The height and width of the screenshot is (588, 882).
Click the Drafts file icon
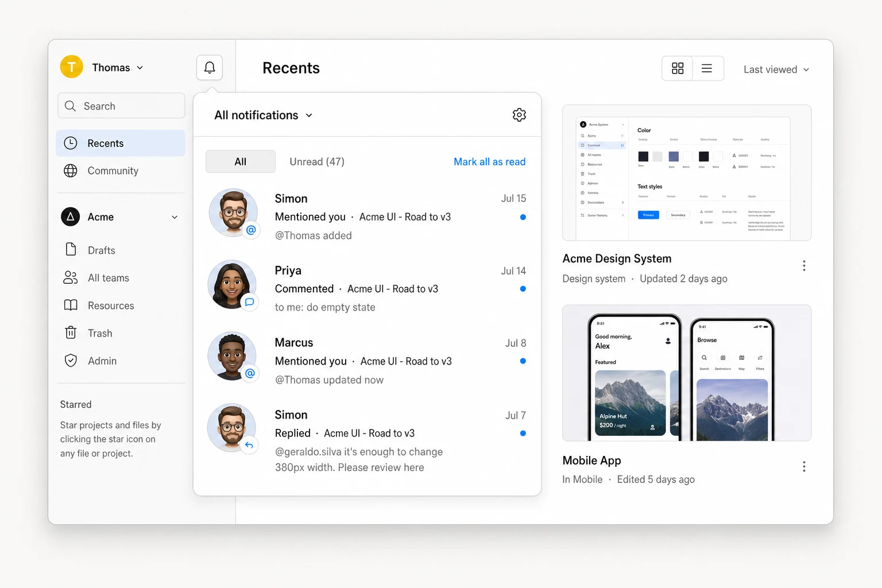pos(71,249)
